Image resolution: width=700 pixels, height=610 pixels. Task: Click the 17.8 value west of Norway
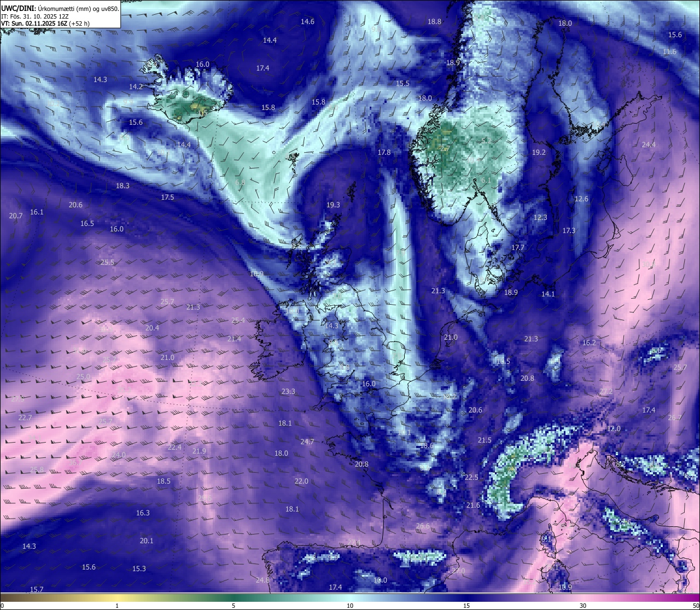(x=384, y=153)
